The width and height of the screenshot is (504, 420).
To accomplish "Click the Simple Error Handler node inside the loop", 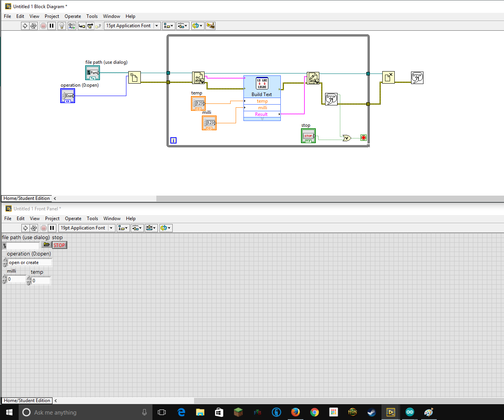I will [x=331, y=98].
